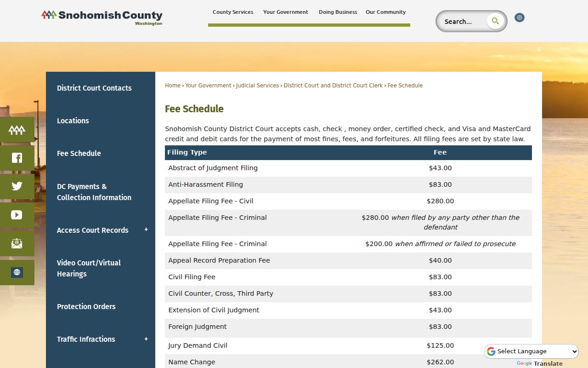Click the globe icon in the side strip
The width and height of the screenshot is (588, 368).
point(17,272)
